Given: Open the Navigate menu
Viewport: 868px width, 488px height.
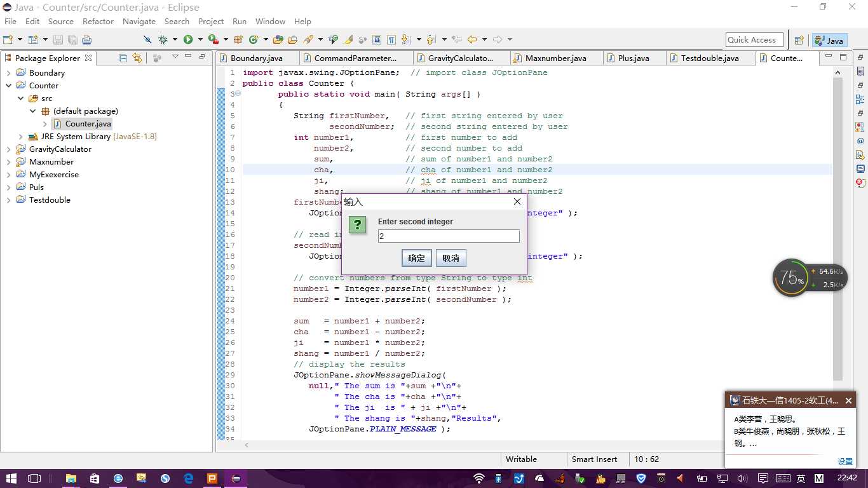Looking at the screenshot, I should pos(139,21).
